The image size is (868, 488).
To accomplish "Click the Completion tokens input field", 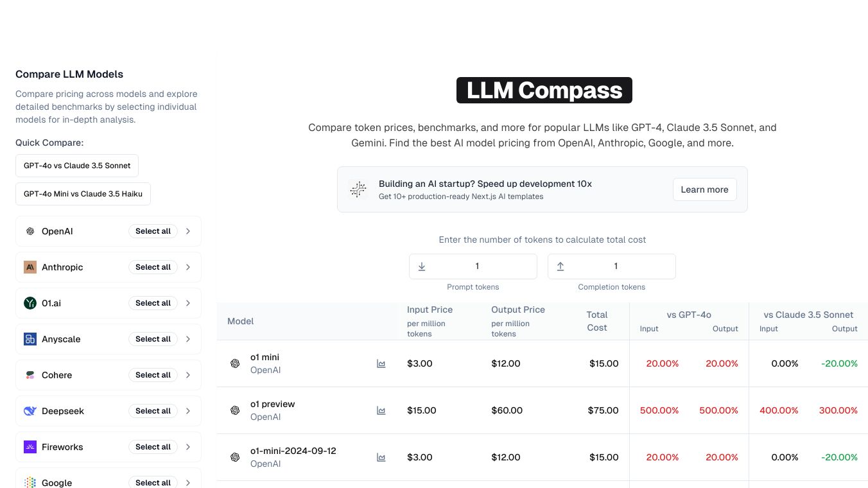I will 616,266.
